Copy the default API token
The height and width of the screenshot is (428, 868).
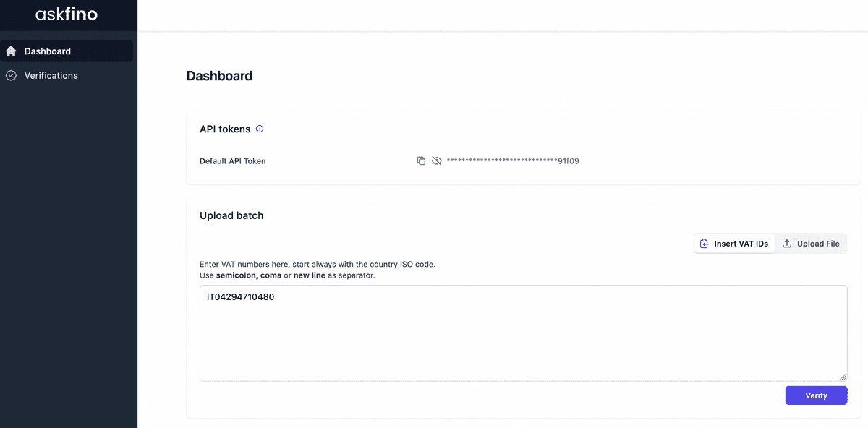[x=421, y=161]
